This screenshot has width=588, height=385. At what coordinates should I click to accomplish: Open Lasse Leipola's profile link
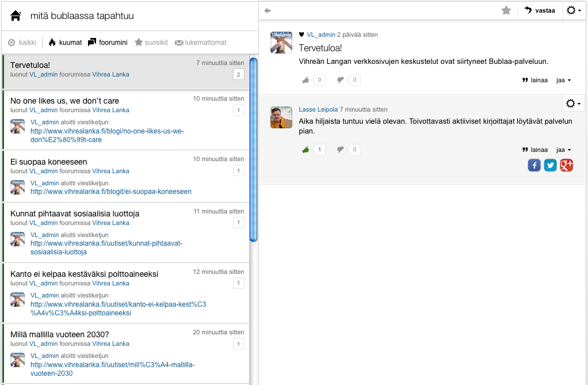pyautogui.click(x=318, y=109)
